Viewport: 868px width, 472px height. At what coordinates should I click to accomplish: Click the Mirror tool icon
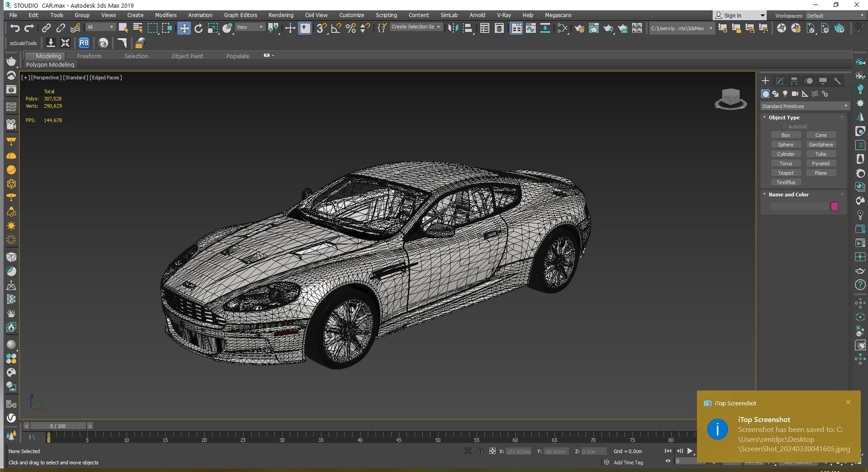click(x=453, y=28)
